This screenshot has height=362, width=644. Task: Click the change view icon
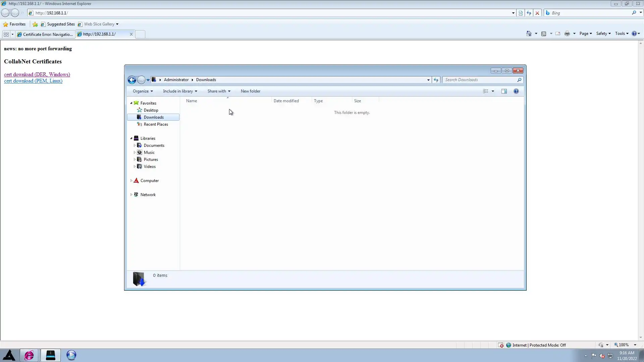pos(485,91)
